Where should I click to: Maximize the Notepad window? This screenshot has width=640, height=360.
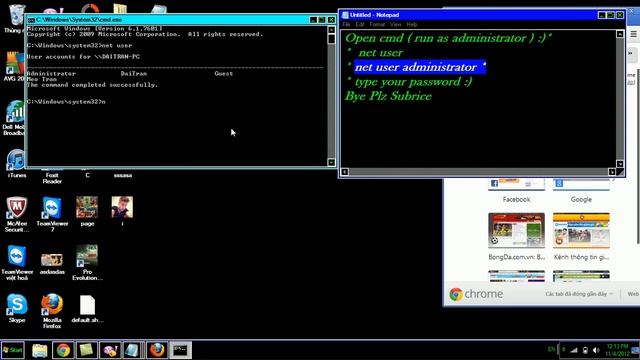click(x=610, y=15)
